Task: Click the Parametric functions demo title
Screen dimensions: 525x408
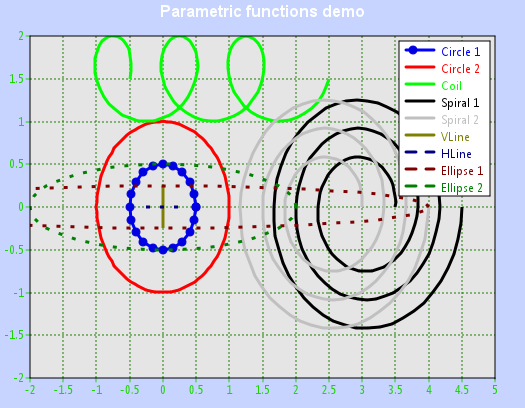Action: pos(262,11)
